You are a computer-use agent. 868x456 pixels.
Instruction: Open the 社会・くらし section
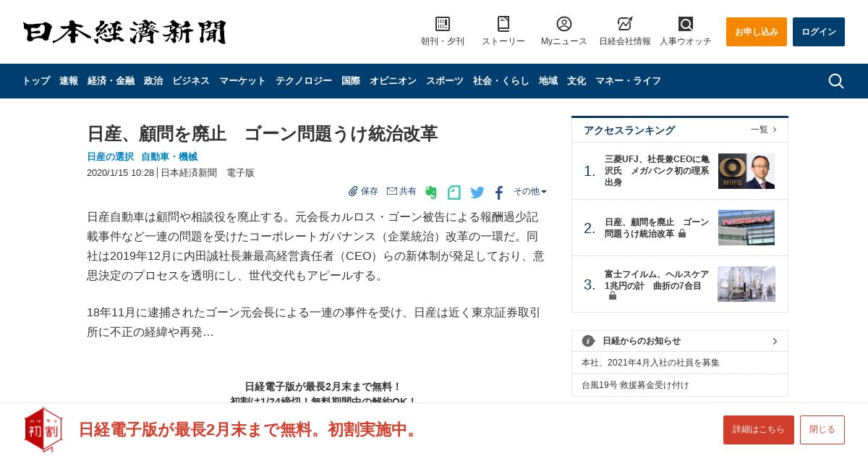501,81
